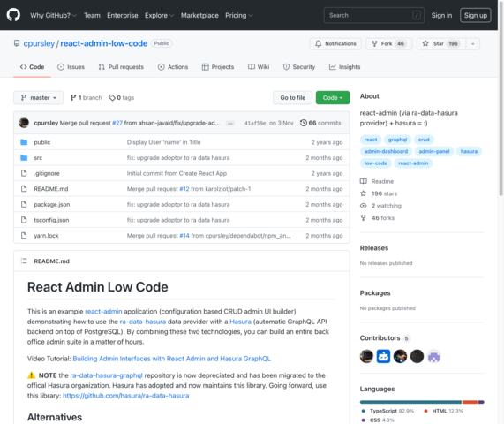Image resolution: width=504 pixels, height=424 pixels.
Task: Click the TypeScript segment of language bar
Action: [x=410, y=402]
